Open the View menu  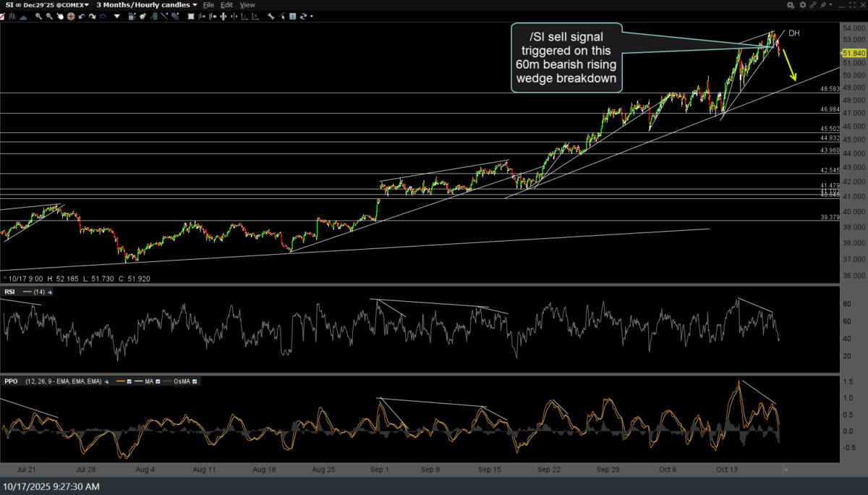[247, 5]
